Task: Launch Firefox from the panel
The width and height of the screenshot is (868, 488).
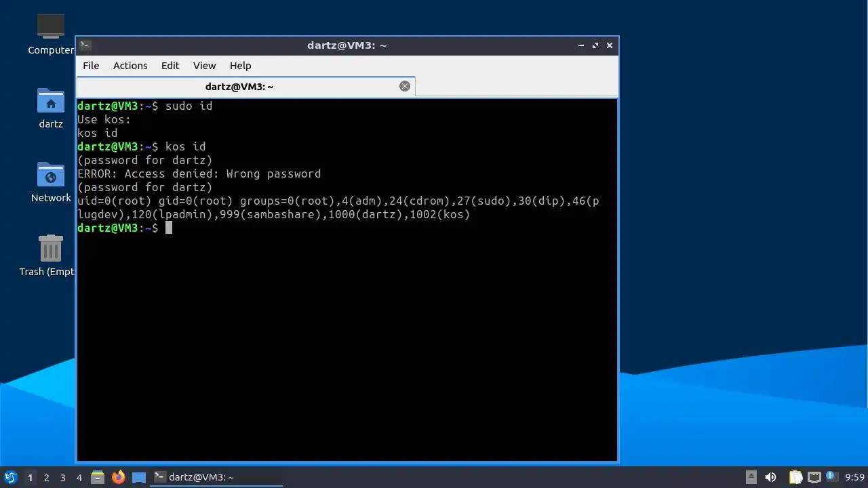Action: tap(119, 477)
